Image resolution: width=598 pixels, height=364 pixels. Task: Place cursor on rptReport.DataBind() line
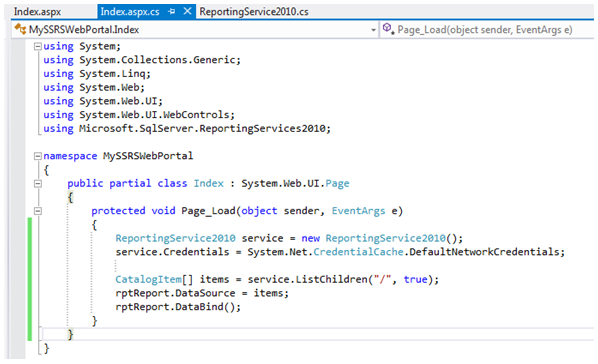pyautogui.click(x=178, y=307)
